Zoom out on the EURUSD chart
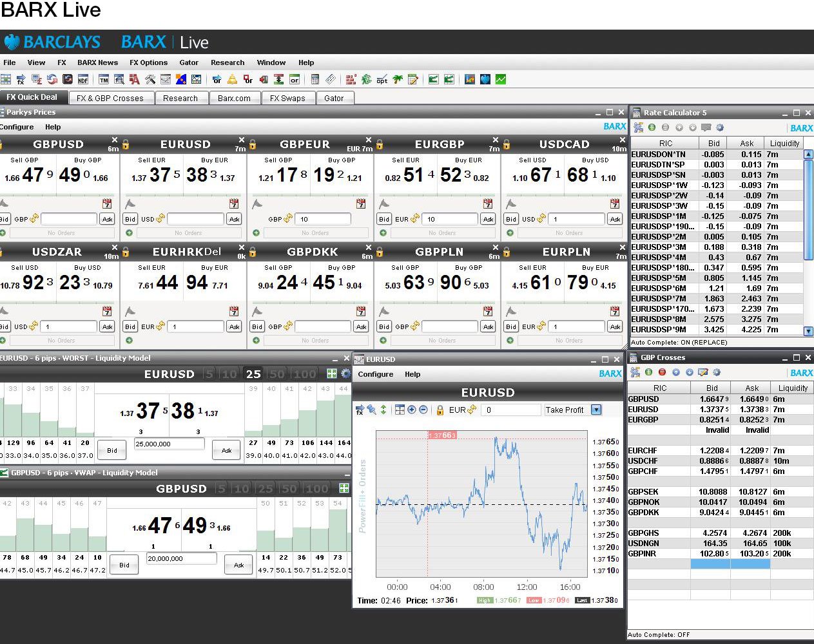Screen dimensions: 814x644 (423, 410)
